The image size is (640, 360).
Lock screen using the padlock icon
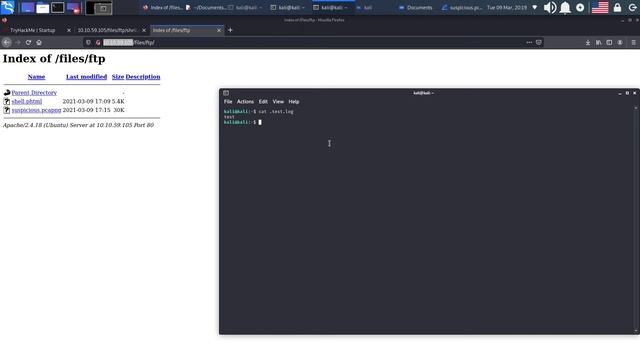point(617,7)
